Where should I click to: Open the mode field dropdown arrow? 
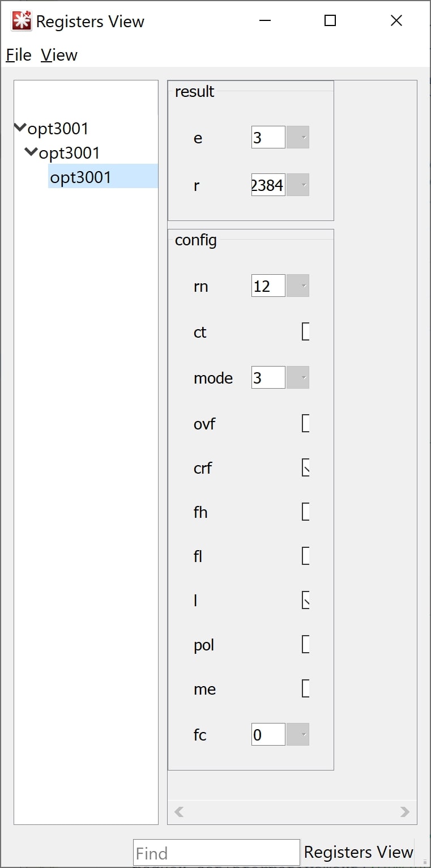[x=298, y=378]
